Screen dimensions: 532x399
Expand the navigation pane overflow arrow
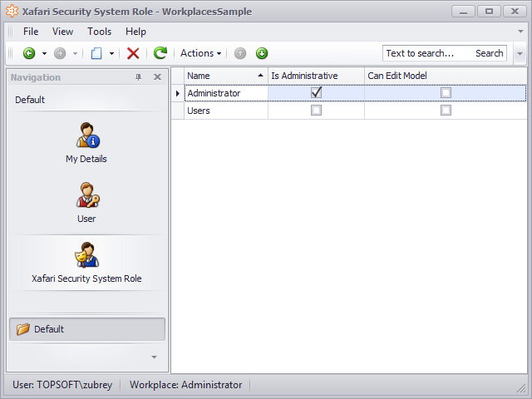(154, 357)
